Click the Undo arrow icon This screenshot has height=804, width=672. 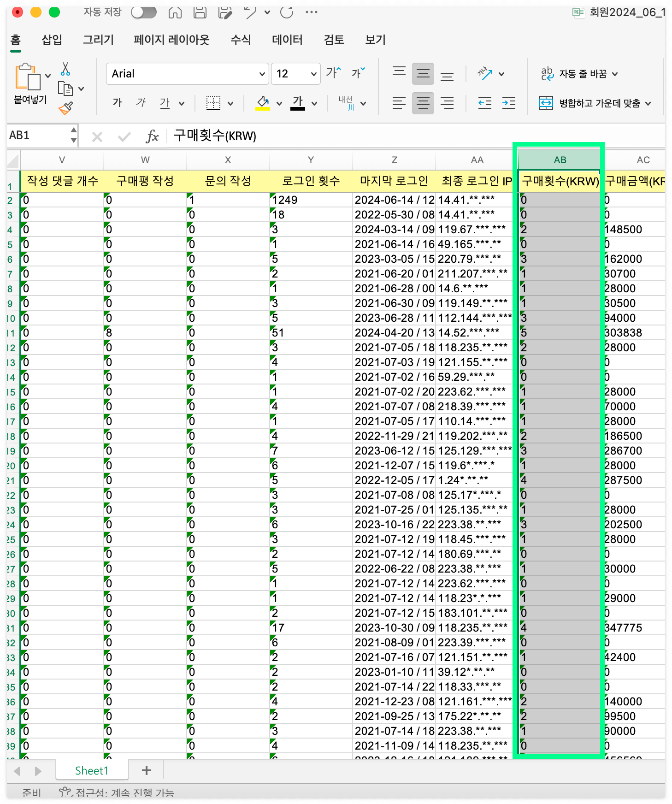click(x=250, y=12)
